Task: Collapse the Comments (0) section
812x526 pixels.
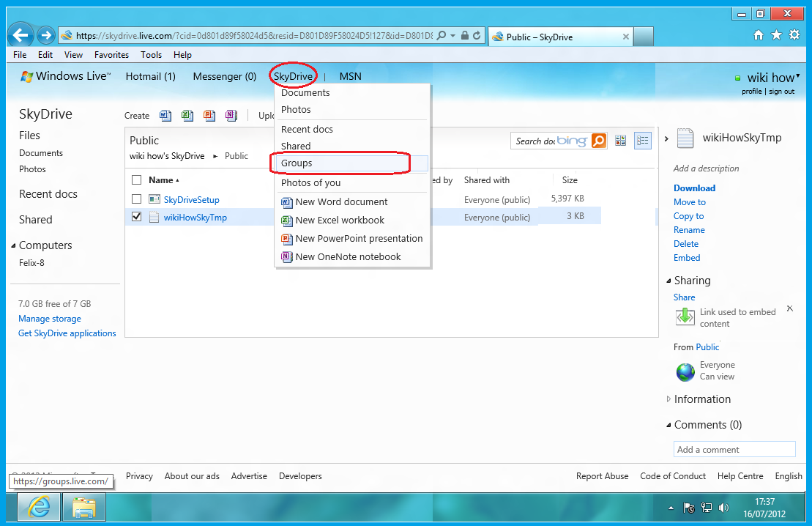Action: coord(668,425)
